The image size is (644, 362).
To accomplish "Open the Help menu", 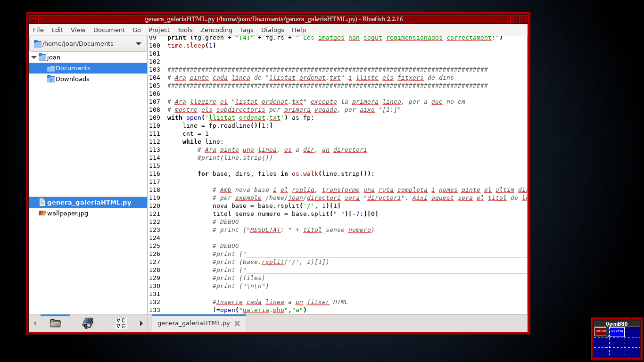I will coord(299,30).
